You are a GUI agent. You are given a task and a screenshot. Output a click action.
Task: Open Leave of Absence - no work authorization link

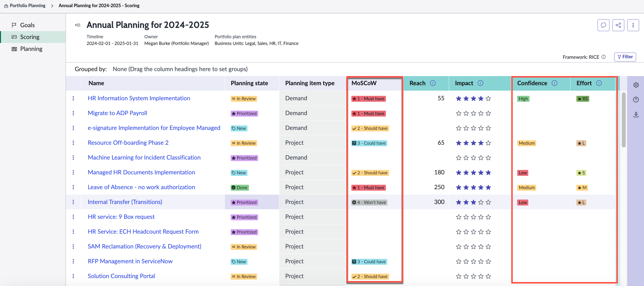click(141, 187)
